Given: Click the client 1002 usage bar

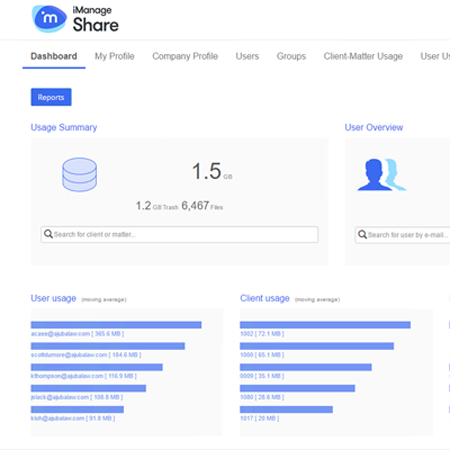Looking at the screenshot, I should click(325, 325).
